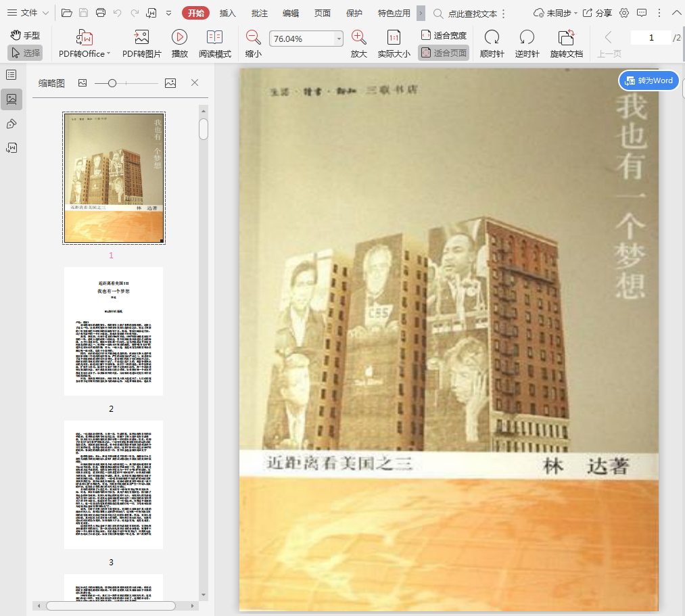This screenshot has height=616, width=685.
Task: Click the save icon
Action: (83, 13)
